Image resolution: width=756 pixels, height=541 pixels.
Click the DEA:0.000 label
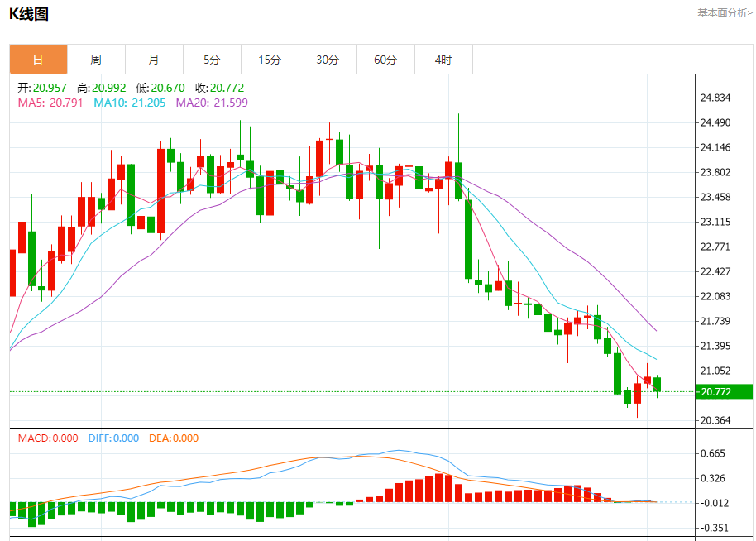[174, 438]
